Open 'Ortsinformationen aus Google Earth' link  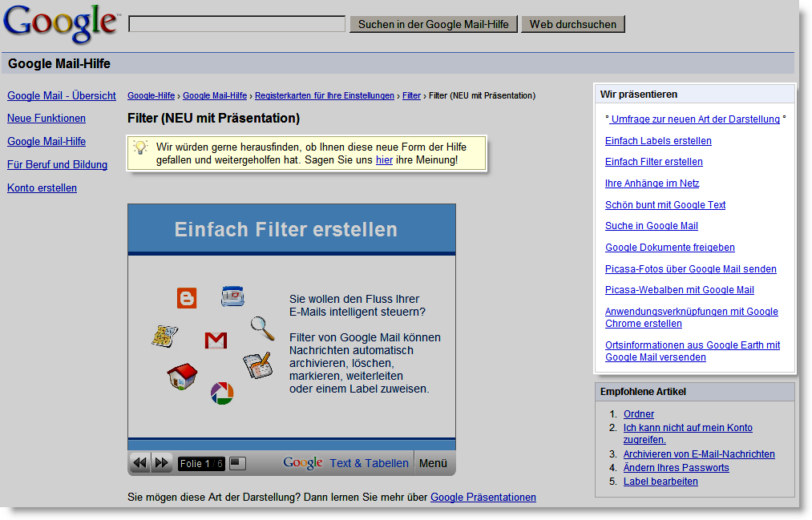(693, 351)
